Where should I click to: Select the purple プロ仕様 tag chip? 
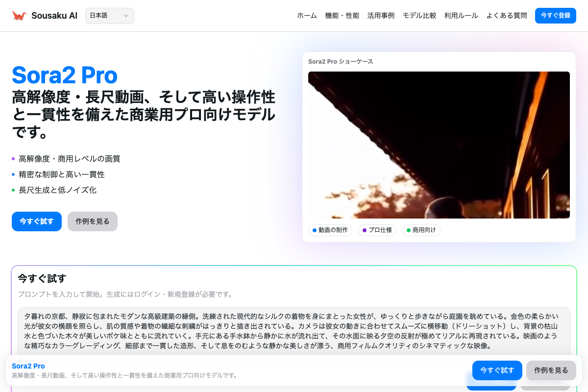point(377,230)
